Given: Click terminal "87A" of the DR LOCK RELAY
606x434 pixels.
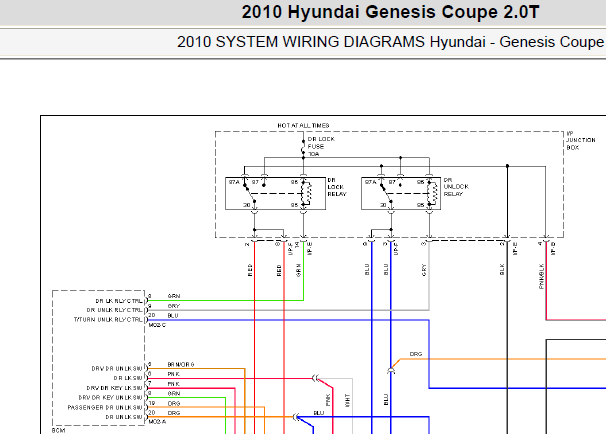Looking at the screenshot, I should 234,182.
